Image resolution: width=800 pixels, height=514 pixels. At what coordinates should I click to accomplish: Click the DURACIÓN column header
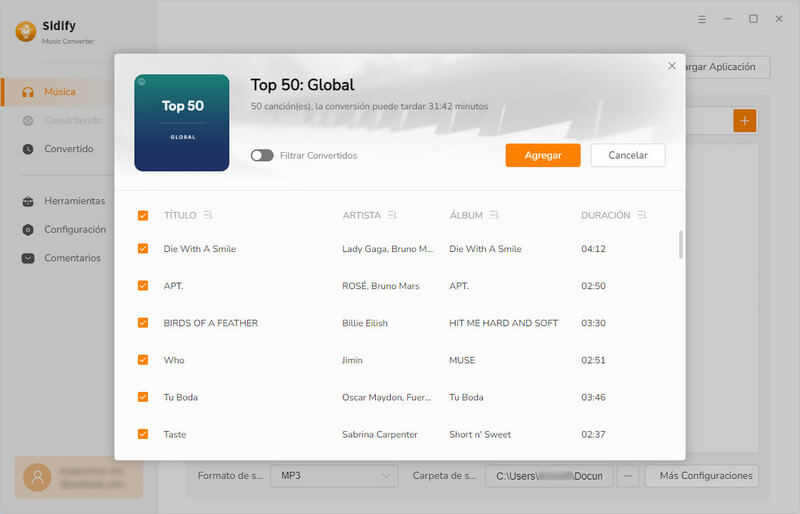point(606,215)
